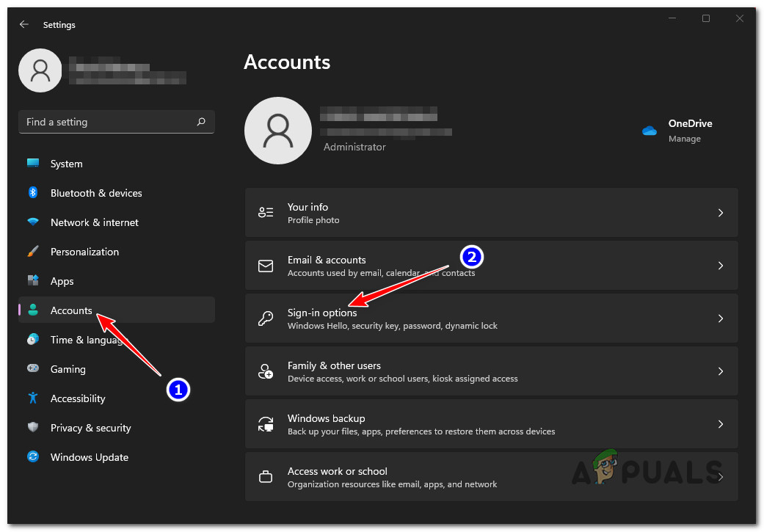
Task: Click the Network wifi icon
Action: [33, 222]
